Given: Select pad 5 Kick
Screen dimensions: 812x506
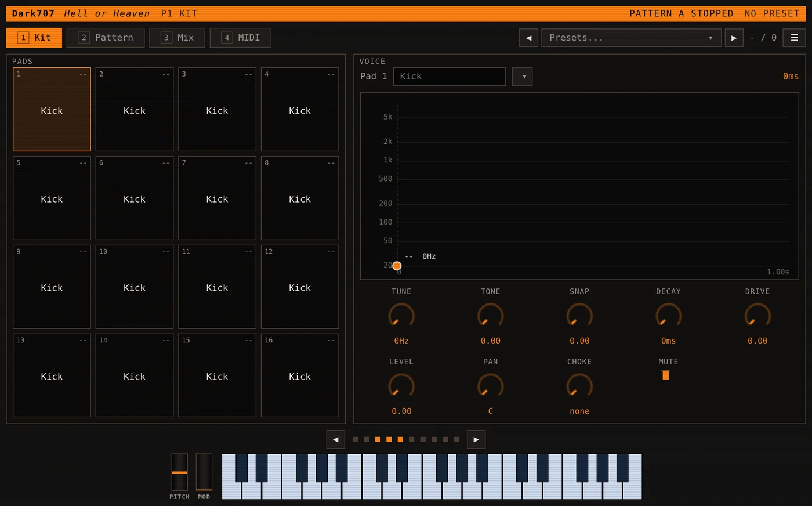Looking at the screenshot, I should 52,198.
